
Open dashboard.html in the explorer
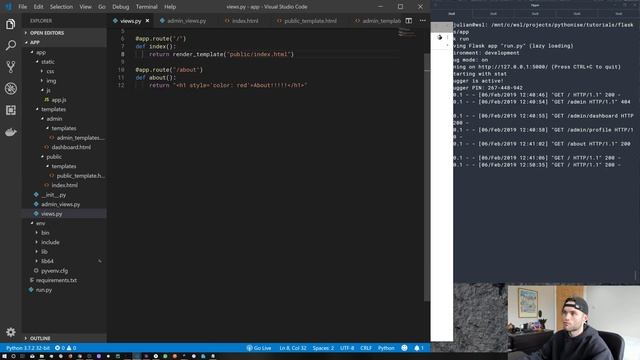coord(64,147)
